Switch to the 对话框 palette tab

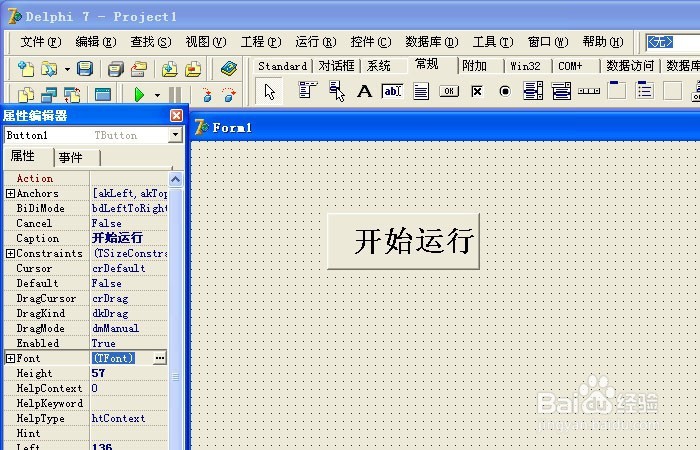click(x=336, y=66)
